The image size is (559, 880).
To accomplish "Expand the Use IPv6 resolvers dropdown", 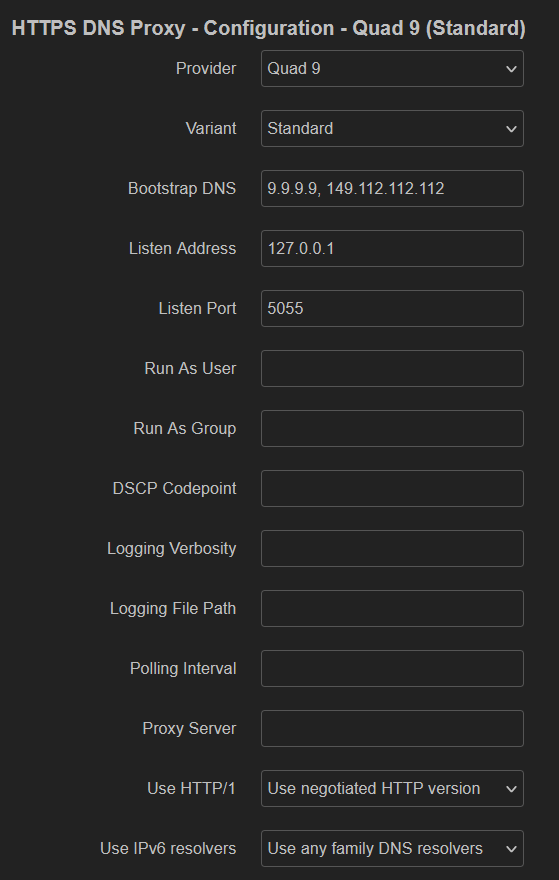I will (392, 849).
